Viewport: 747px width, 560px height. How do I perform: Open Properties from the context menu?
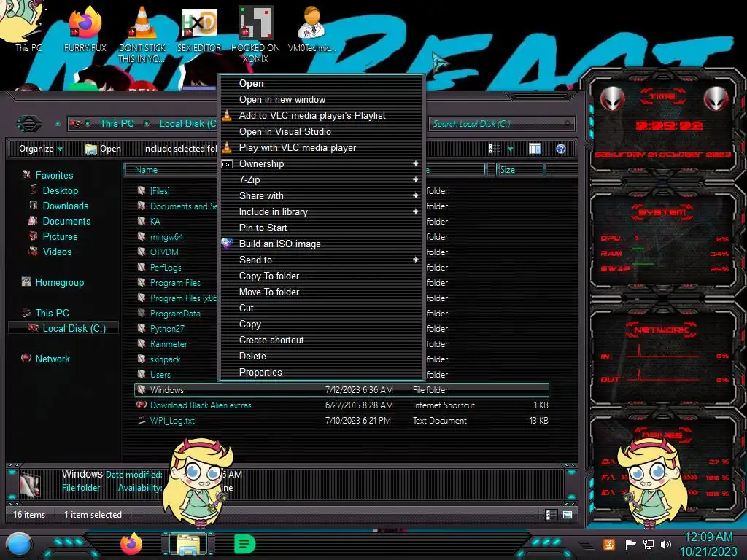click(321, 372)
